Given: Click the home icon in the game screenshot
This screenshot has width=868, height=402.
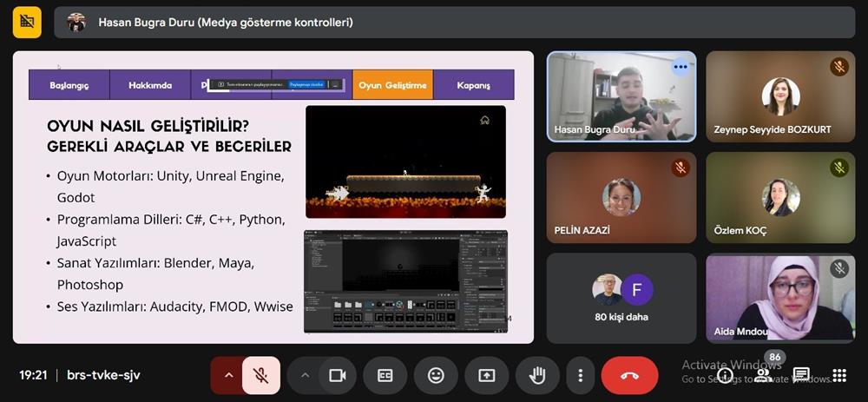Looking at the screenshot, I should click(485, 120).
